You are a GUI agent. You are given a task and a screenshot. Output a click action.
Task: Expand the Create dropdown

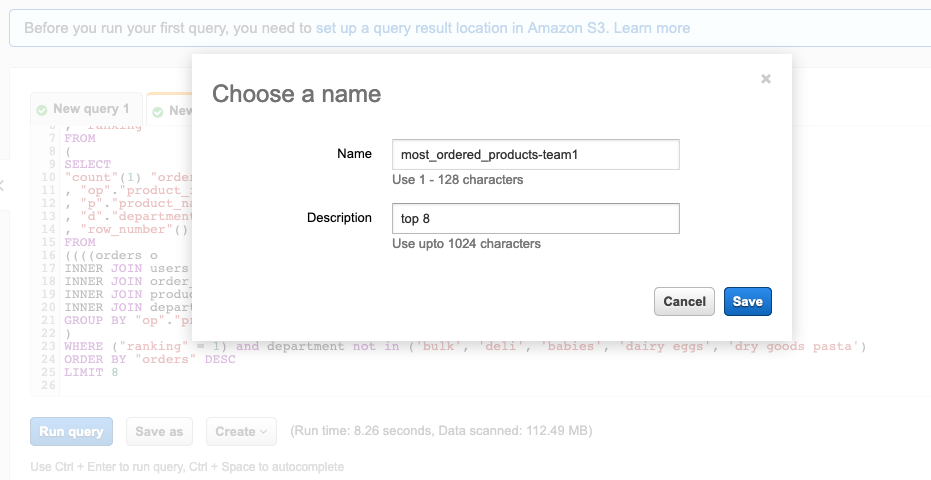(x=241, y=431)
